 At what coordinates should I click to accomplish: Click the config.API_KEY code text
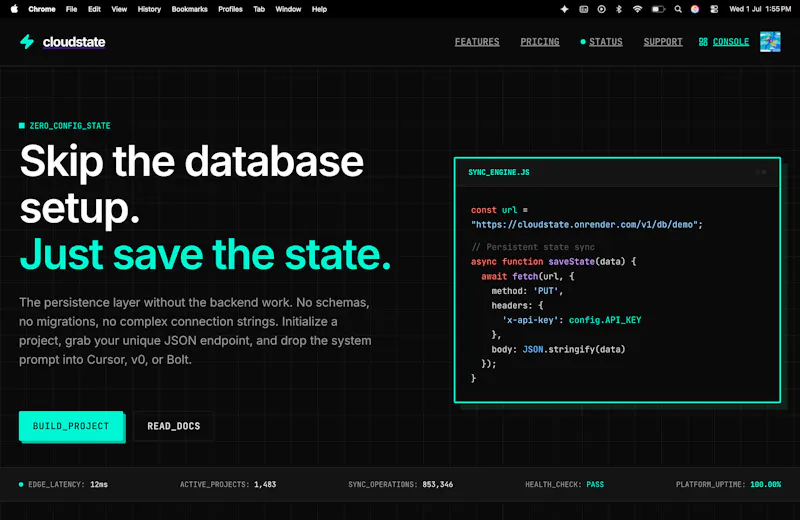click(605, 320)
